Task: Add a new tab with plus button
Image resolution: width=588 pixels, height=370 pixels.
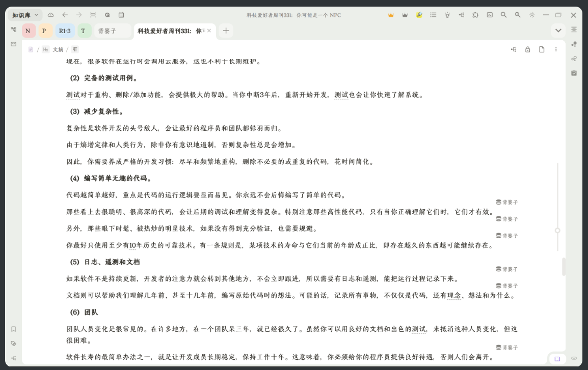Action: [226, 31]
